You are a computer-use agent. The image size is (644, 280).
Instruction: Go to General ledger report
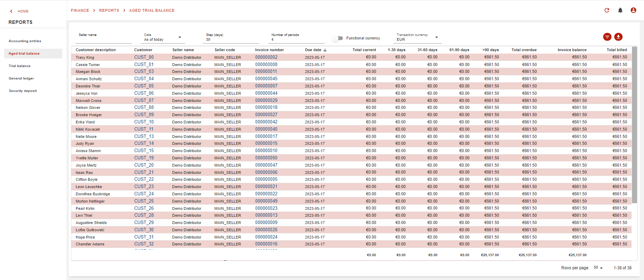21,78
